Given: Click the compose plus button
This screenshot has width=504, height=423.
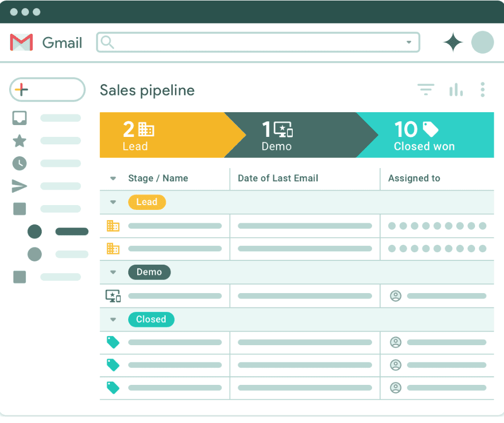Looking at the screenshot, I should coord(47,90).
